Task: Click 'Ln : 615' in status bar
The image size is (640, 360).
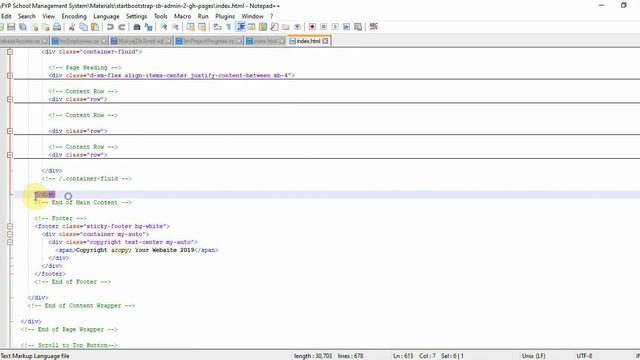Action: click(x=403, y=356)
